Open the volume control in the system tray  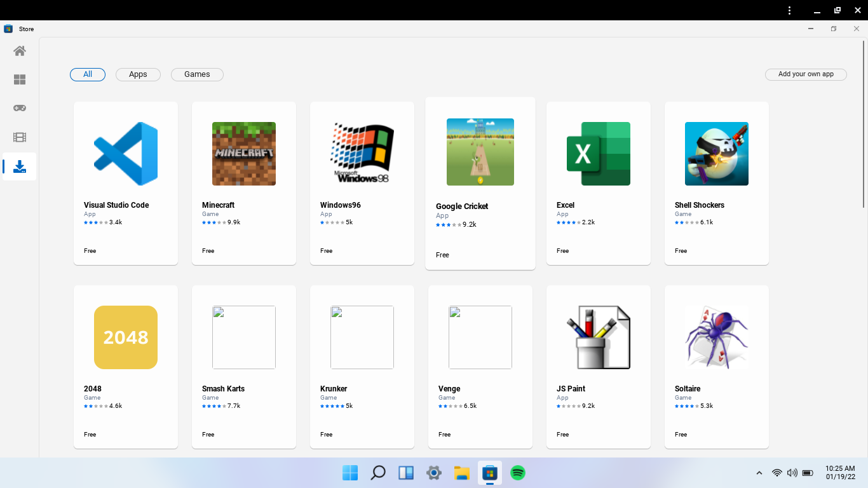[x=792, y=473]
